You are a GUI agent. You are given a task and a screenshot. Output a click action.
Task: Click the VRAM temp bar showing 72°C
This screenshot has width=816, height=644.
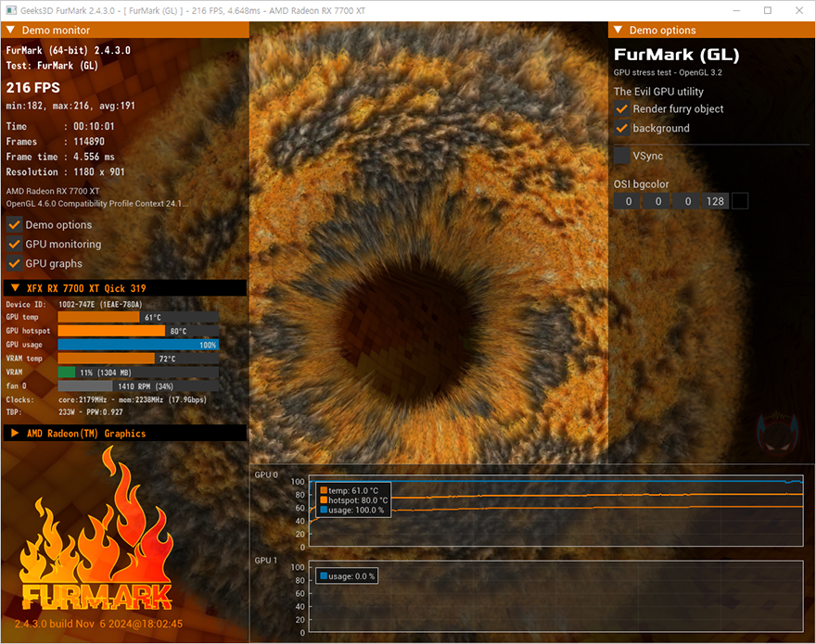(x=138, y=359)
